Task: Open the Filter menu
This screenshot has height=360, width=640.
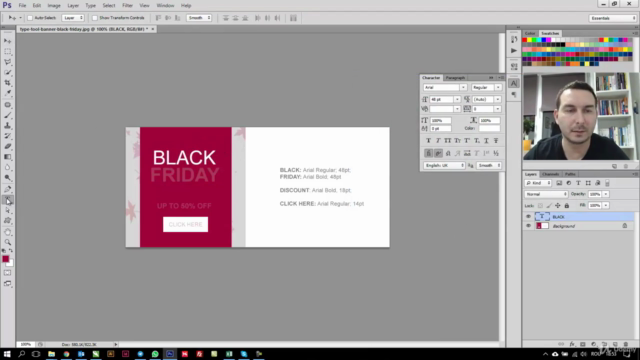Action: point(127,5)
